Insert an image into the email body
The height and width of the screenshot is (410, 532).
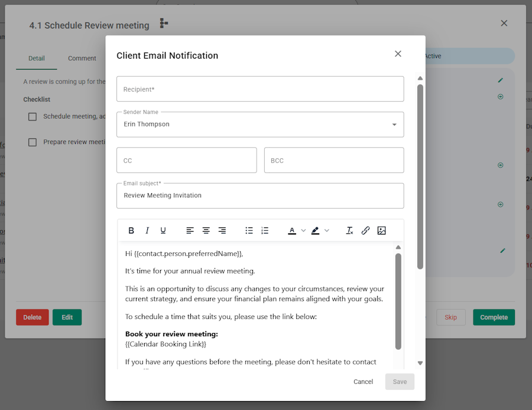tap(381, 230)
